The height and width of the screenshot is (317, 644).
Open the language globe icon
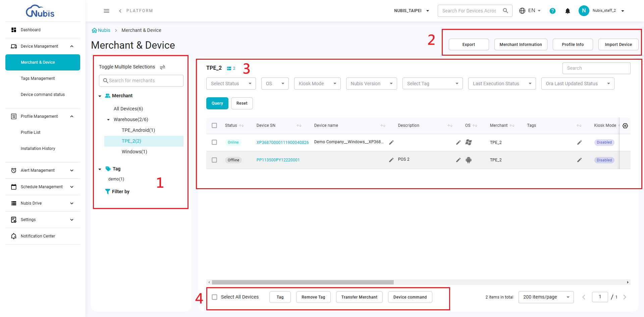pos(522,11)
